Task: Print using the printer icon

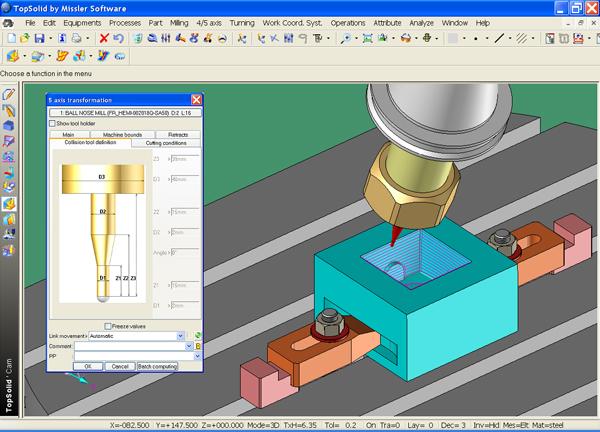Action: [77, 38]
